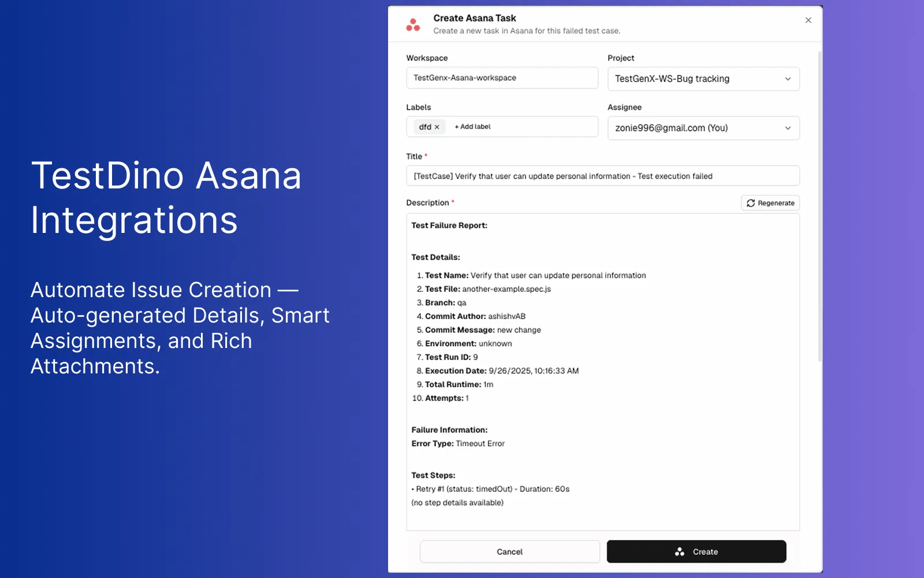Image resolution: width=924 pixels, height=578 pixels.
Task: Expand the Assignee dropdown chevron
Action: [x=788, y=128]
